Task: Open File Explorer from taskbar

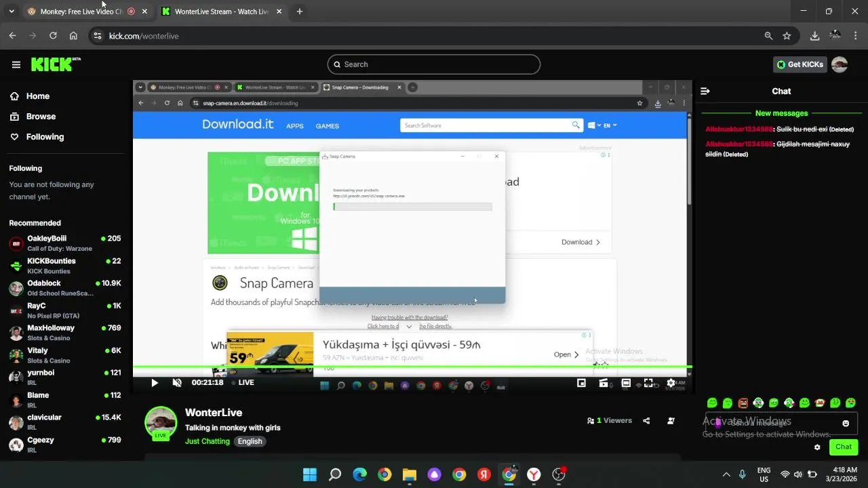Action: point(410,474)
